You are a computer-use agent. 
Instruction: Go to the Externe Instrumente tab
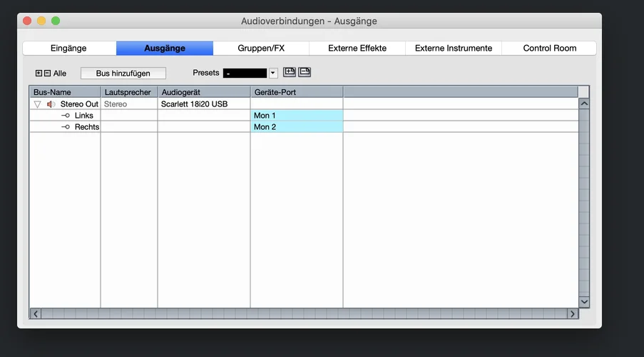454,48
